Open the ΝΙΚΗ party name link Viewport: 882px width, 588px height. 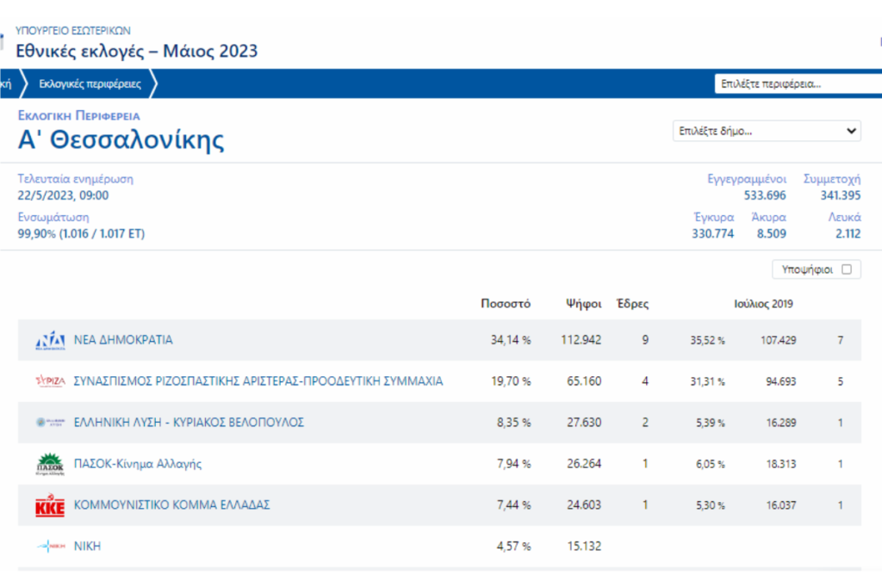[x=87, y=546]
